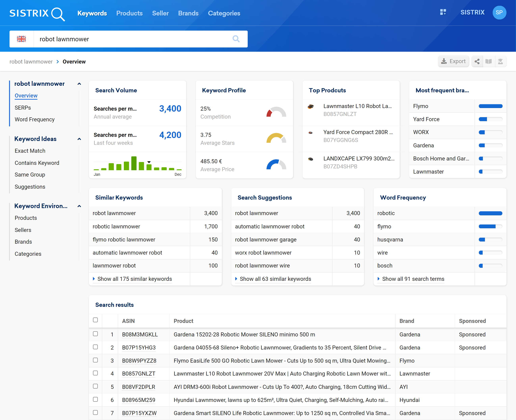This screenshot has height=420, width=516.
Task: Click the SISTRIX account name in header
Action: click(x=472, y=12)
